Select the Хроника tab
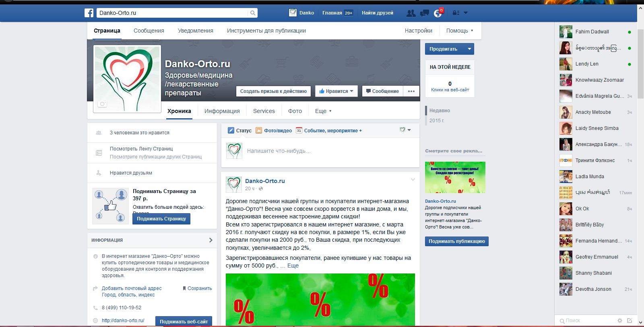Image resolution: width=644 pixels, height=327 pixels. [180, 111]
